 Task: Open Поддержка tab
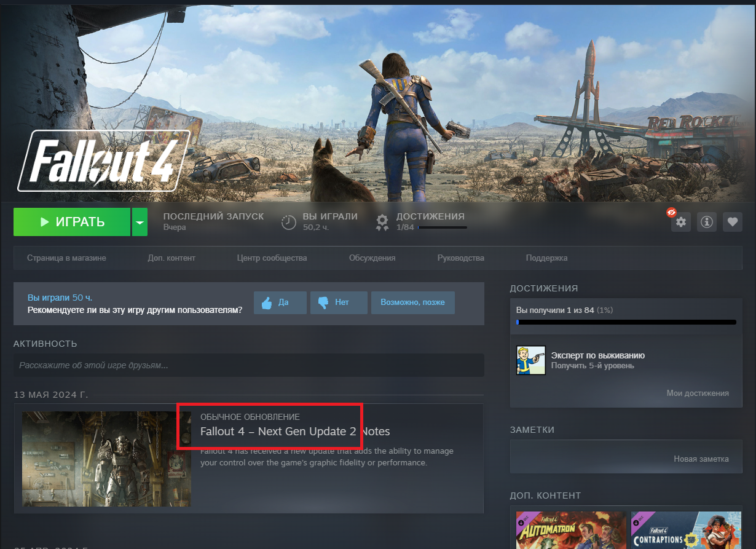click(x=546, y=258)
